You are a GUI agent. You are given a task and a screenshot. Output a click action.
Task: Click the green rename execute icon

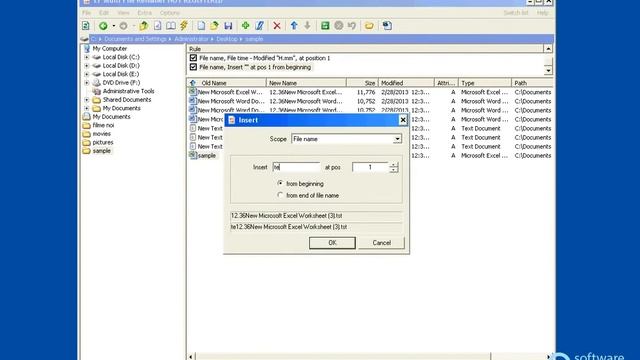click(325, 26)
